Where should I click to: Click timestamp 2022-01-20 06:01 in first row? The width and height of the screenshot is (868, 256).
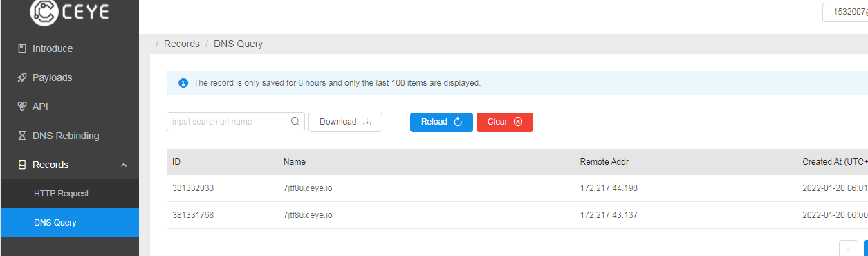click(835, 188)
